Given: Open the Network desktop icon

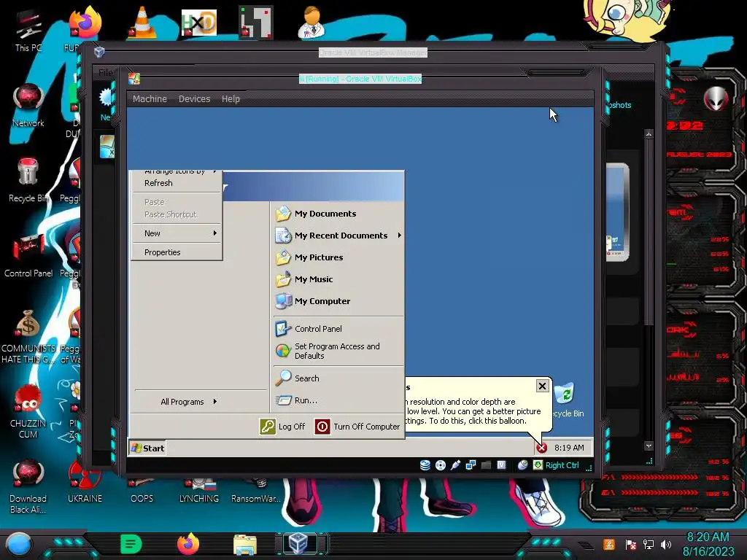Looking at the screenshot, I should pos(28,106).
